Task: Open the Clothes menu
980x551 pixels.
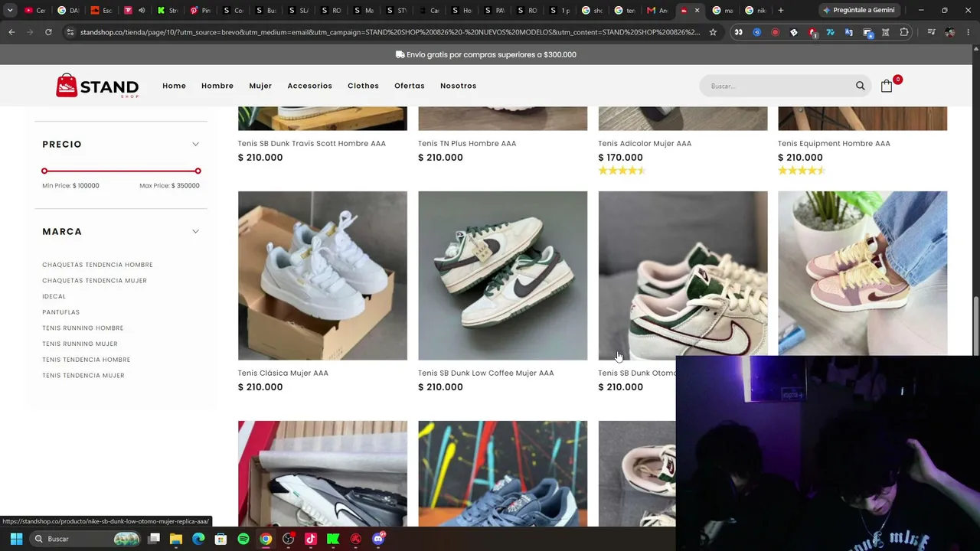Action: (x=363, y=86)
